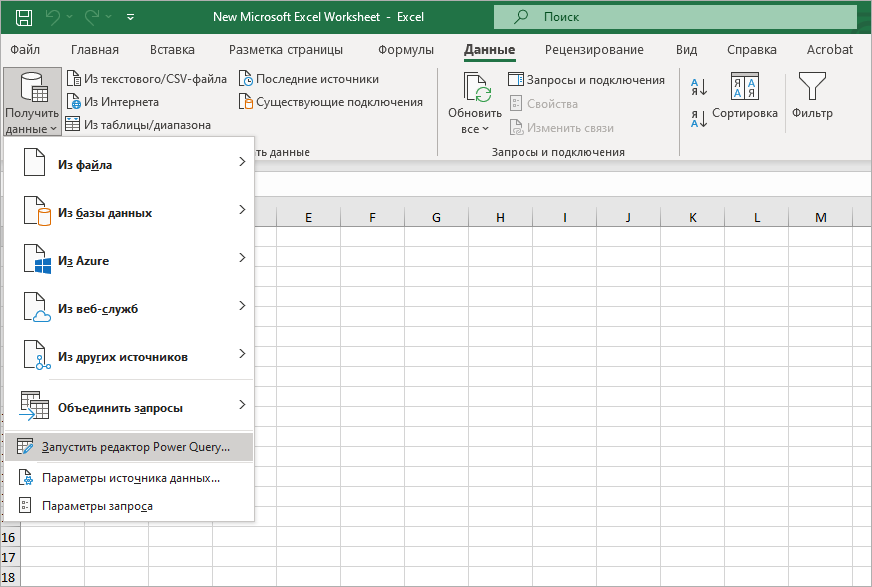Click the Обновить все refresh icon
Screen dimensions: 872x587
pyautogui.click(x=477, y=87)
